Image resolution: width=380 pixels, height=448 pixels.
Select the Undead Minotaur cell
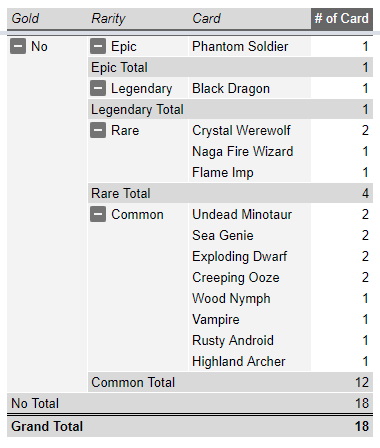pos(250,214)
